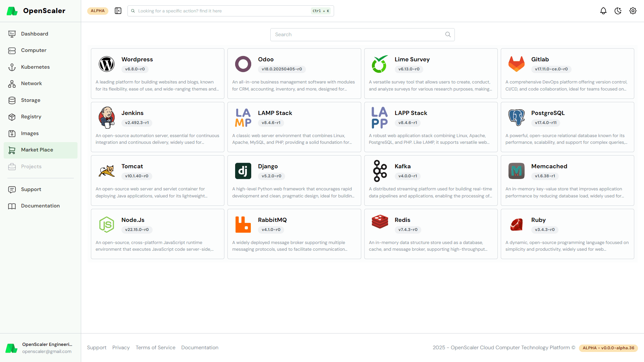Click Kubernetes anchor icon in sidebar
The height and width of the screenshot is (362, 644).
coord(12,67)
